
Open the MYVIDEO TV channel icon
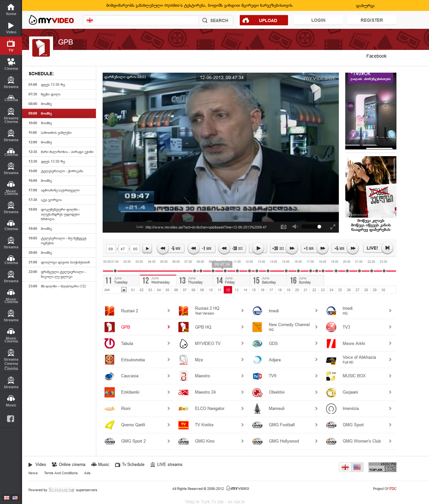point(183,343)
